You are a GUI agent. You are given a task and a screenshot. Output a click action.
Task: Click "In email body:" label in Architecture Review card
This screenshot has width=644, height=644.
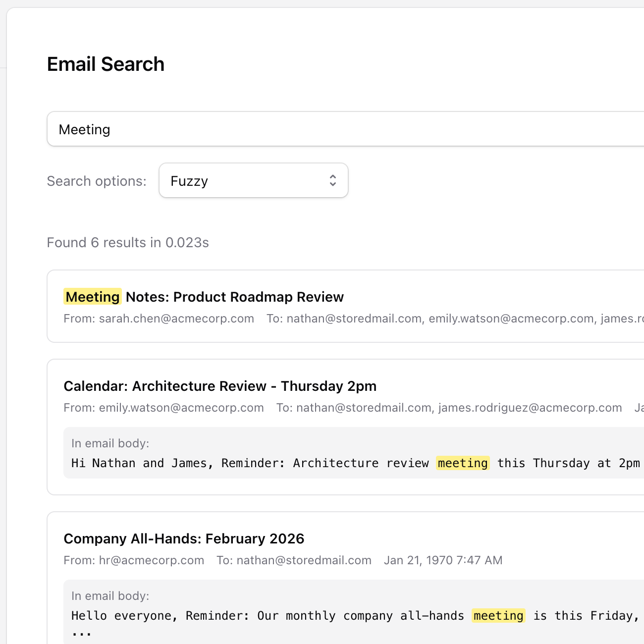click(110, 443)
